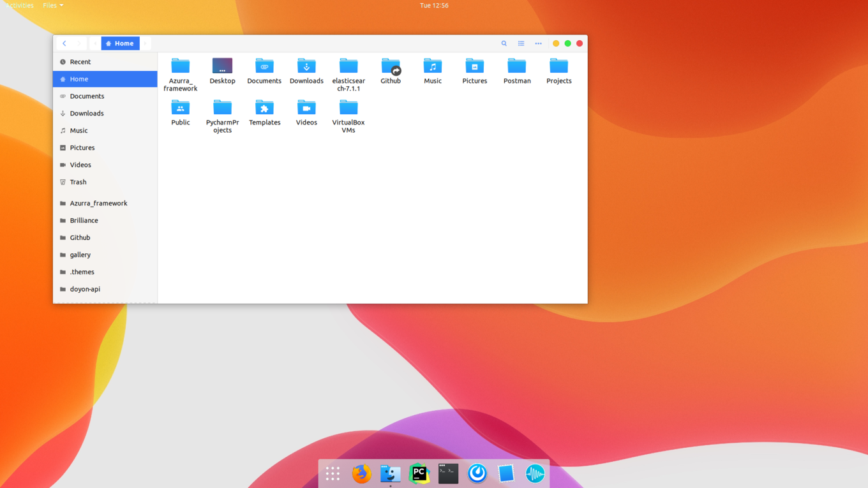Open the Public folder
The image size is (868, 488).
click(x=181, y=108)
